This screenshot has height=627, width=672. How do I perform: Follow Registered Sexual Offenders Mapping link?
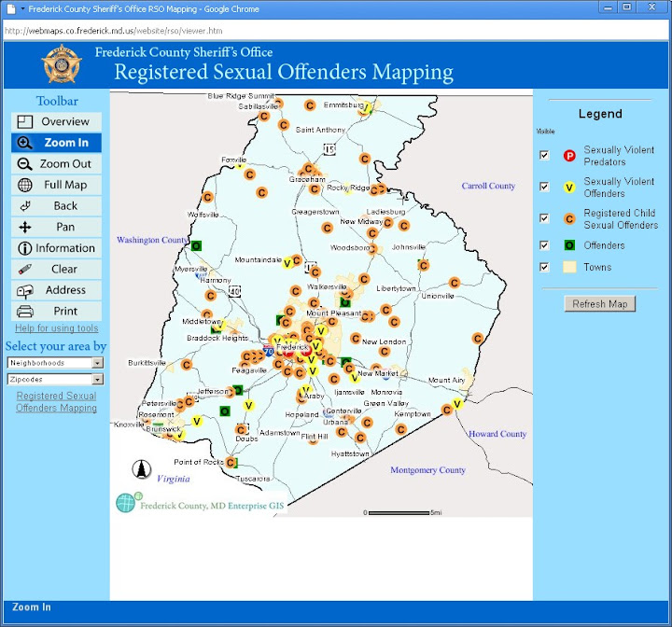(56, 402)
